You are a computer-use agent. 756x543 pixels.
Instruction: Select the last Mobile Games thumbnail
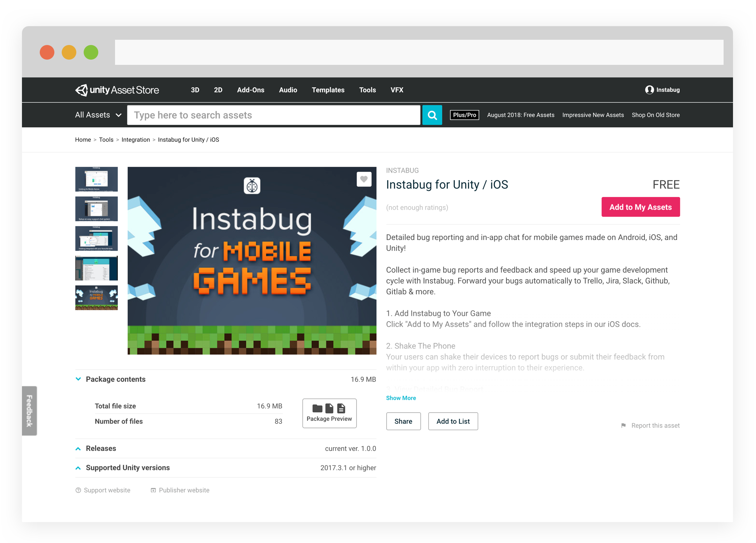tap(97, 297)
